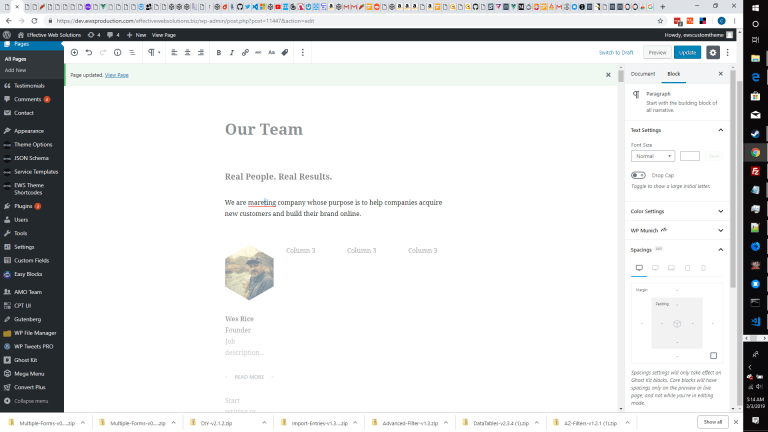
Task: Switch to the Document tab
Action: 643,74
